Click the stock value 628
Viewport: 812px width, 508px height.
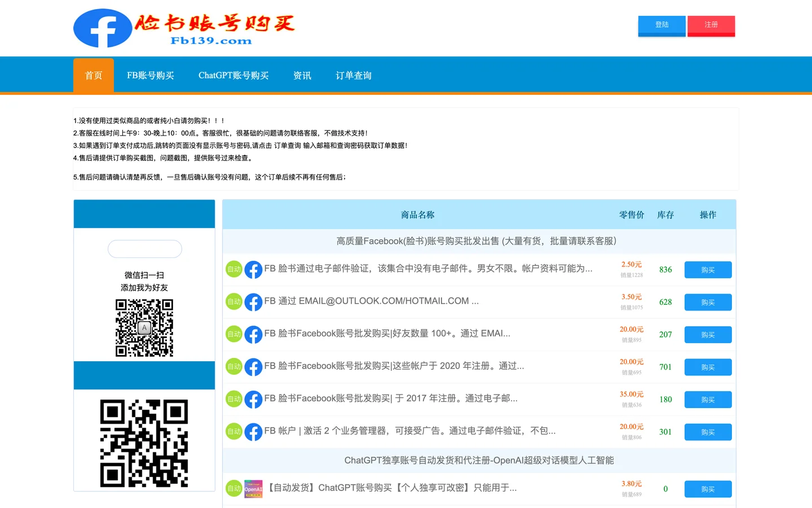[x=665, y=302]
